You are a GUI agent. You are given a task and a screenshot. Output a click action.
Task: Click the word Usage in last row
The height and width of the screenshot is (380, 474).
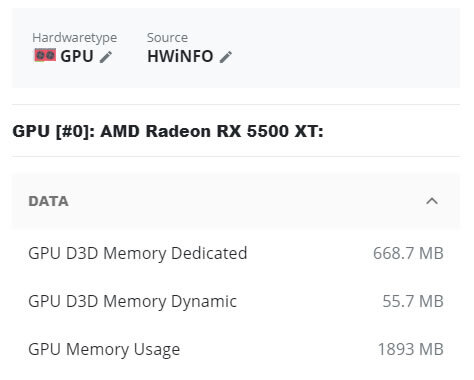pos(157,350)
